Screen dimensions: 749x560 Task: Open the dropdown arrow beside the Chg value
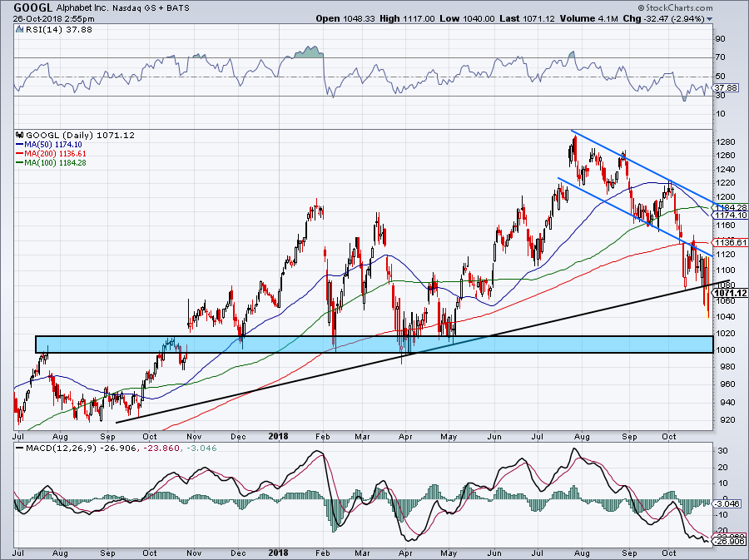(x=709, y=19)
